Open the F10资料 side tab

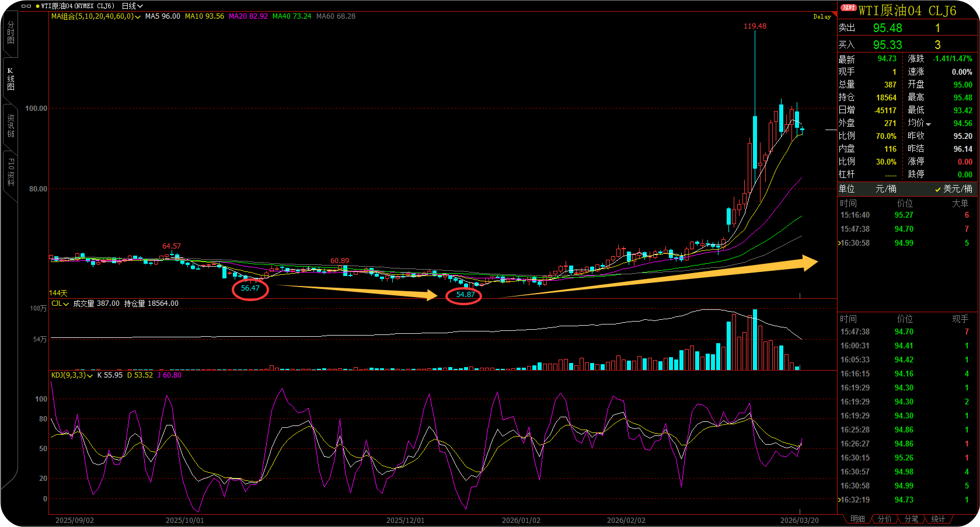click(11, 172)
